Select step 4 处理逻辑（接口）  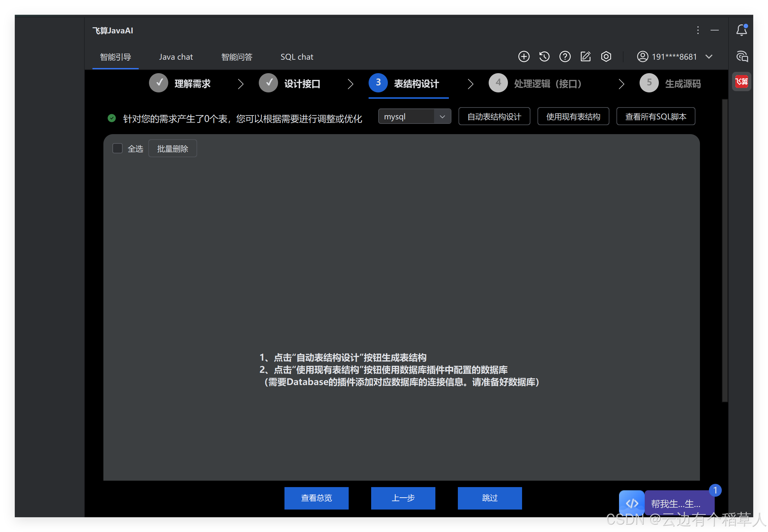point(536,83)
